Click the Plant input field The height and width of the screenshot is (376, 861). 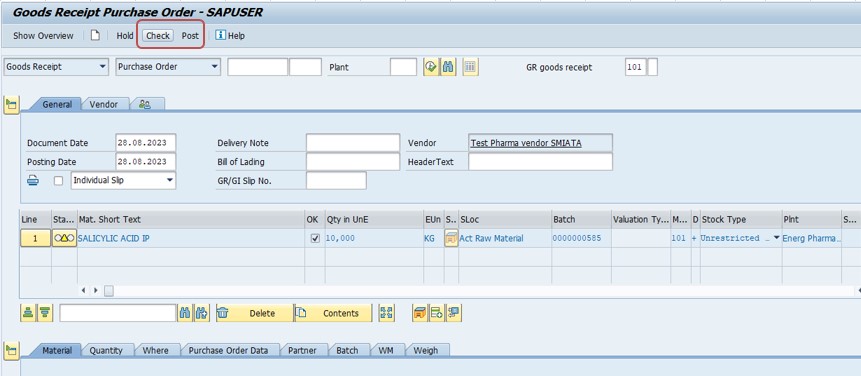pyautogui.click(x=404, y=67)
